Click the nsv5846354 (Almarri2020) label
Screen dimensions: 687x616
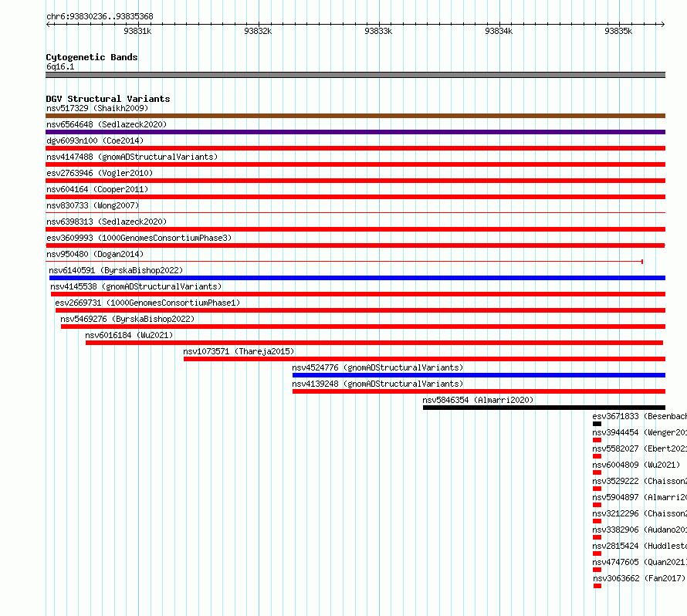[x=478, y=400]
